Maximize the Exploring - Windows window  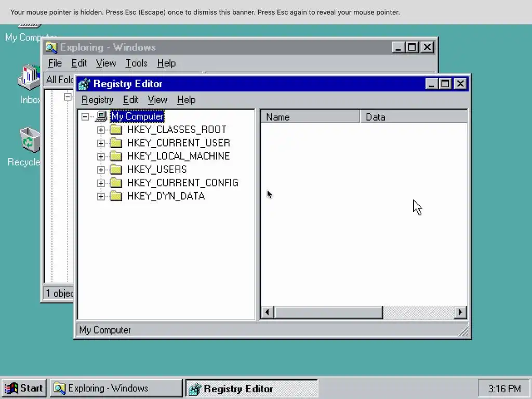click(x=412, y=47)
